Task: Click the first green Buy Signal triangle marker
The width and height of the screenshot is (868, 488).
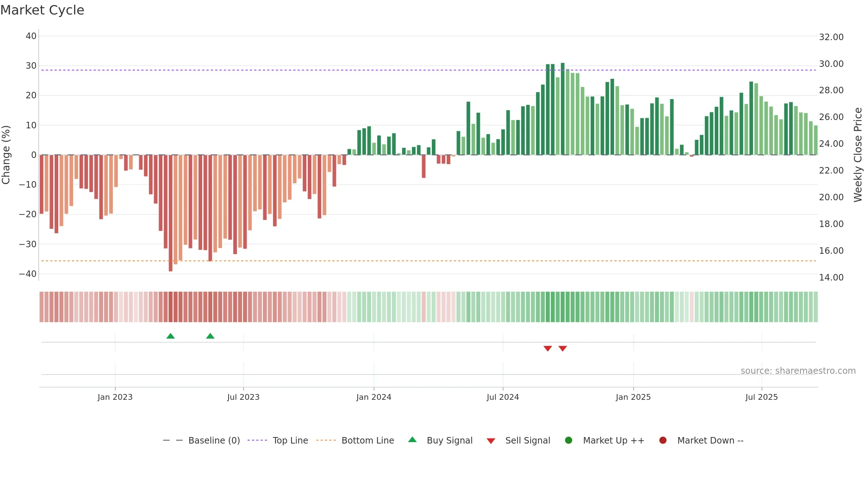Action: tap(171, 336)
